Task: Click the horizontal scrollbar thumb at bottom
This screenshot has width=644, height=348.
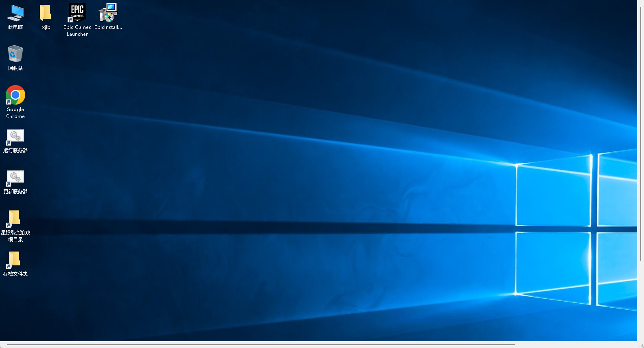Action: [x=261, y=345]
